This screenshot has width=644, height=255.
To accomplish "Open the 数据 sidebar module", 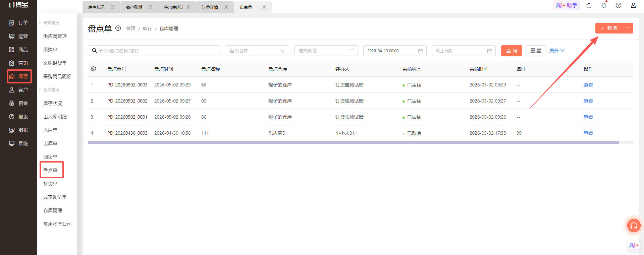I will click(x=18, y=130).
